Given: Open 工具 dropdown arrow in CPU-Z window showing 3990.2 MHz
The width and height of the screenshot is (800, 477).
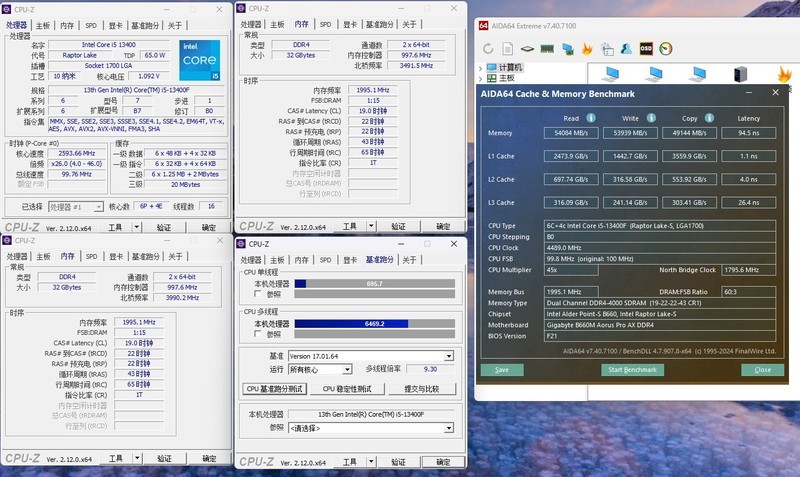Looking at the screenshot, I should pyautogui.click(x=137, y=458).
